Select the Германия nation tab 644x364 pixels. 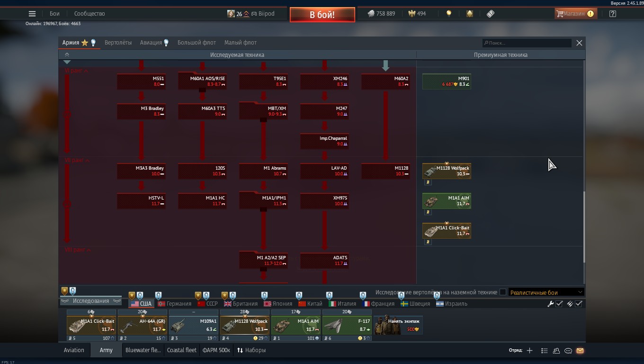[x=175, y=304]
